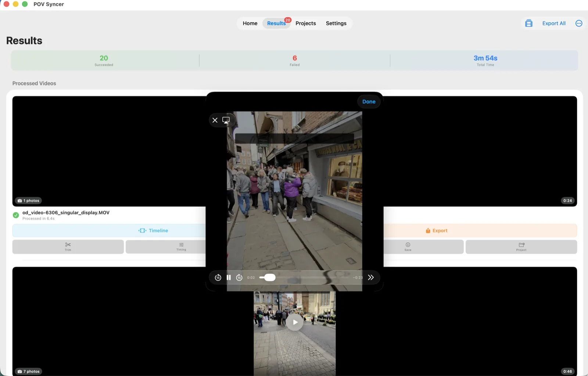Switch to the Projects tab
The image size is (588, 376).
coord(306,23)
